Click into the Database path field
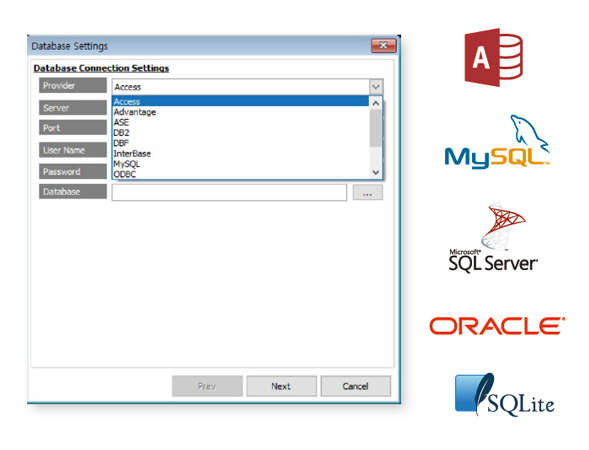 pyautogui.click(x=229, y=192)
